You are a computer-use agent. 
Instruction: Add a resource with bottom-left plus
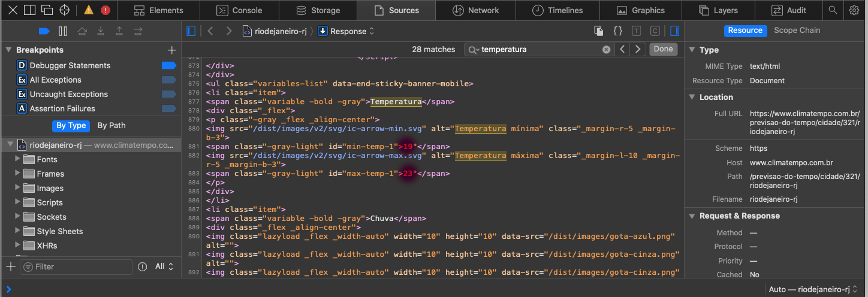(x=10, y=266)
